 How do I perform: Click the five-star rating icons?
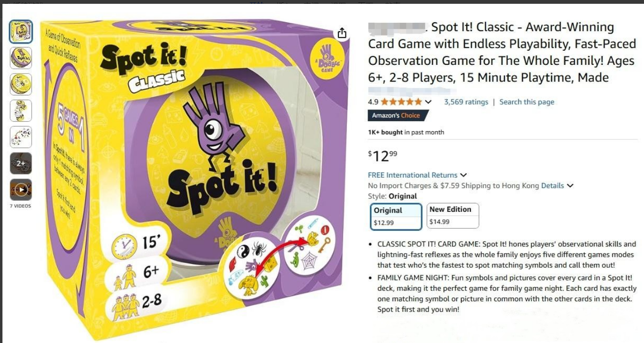coord(401,102)
